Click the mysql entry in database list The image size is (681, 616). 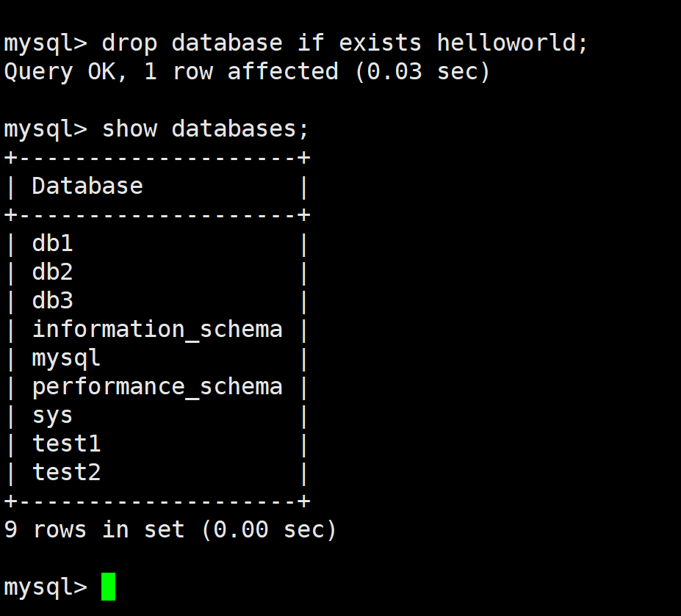point(66,358)
